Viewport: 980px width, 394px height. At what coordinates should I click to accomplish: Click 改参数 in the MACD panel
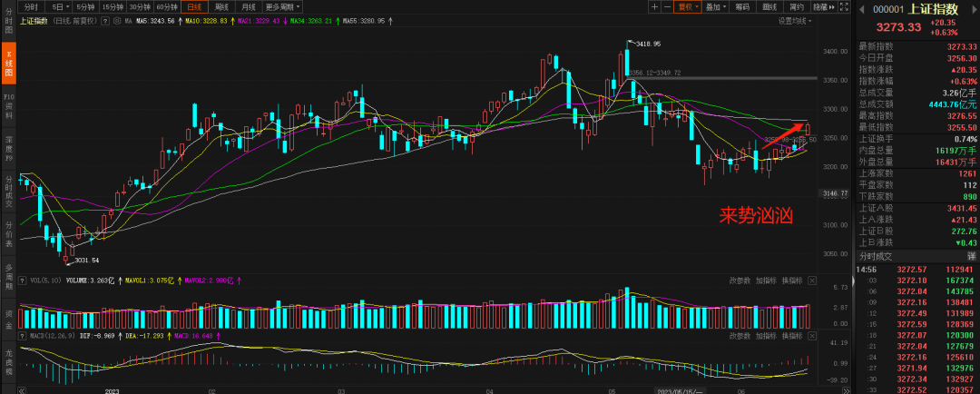click(x=740, y=336)
